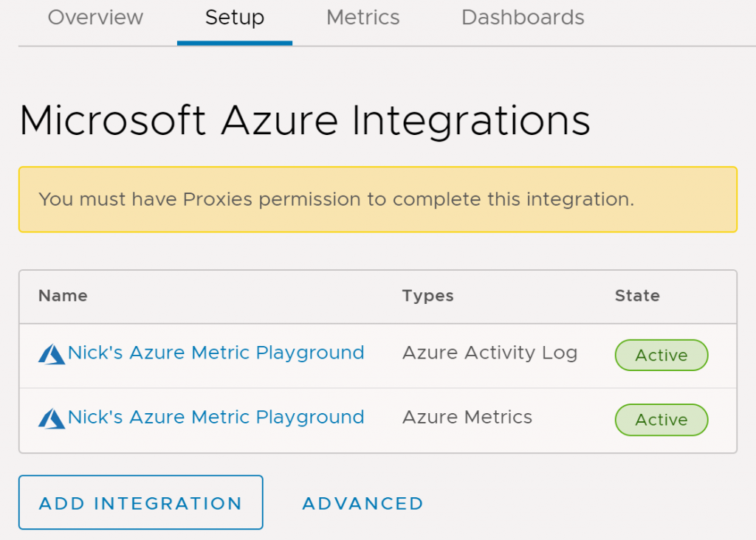Open the Advanced link
Viewport: 756px width, 540px height.
pyautogui.click(x=363, y=503)
